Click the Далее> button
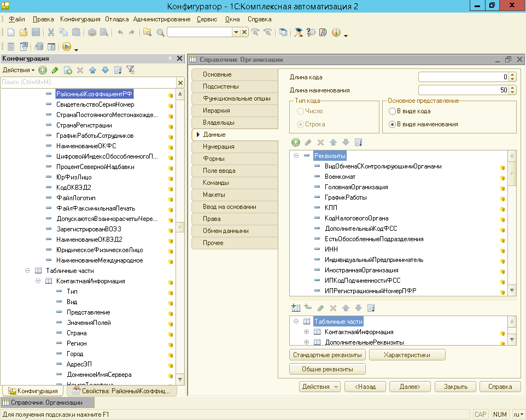Screen dimensions: 526x420 pyautogui.click(x=410, y=387)
